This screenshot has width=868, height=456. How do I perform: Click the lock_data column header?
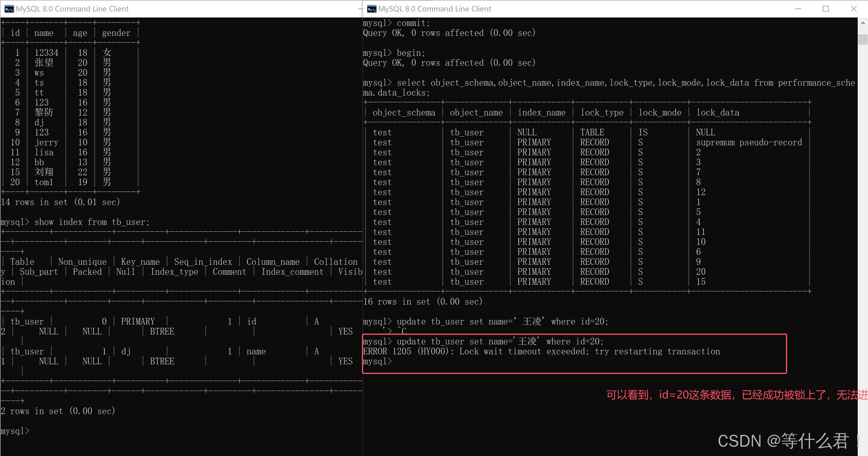[718, 112]
